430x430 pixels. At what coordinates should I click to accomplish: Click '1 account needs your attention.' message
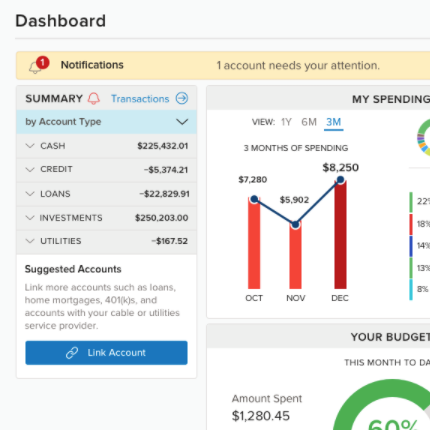click(x=298, y=66)
